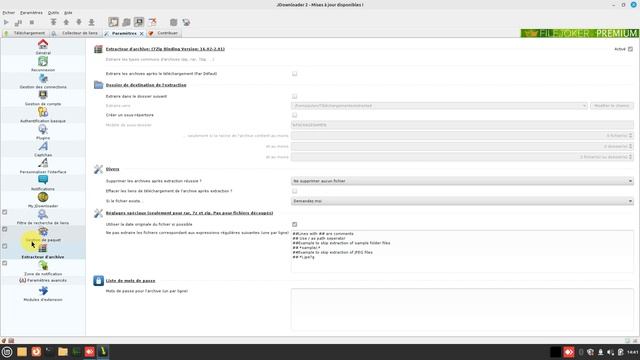Click the subfolder pattern input field

pos(462,125)
